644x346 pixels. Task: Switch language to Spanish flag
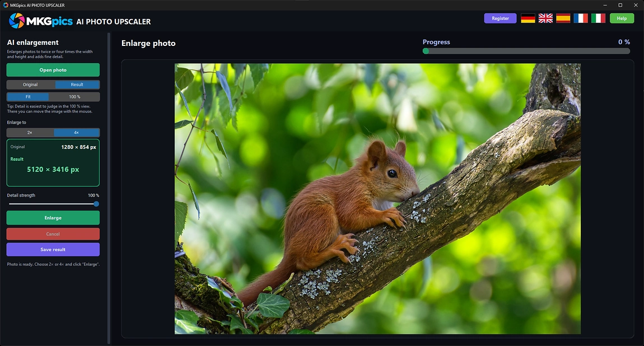pyautogui.click(x=563, y=18)
